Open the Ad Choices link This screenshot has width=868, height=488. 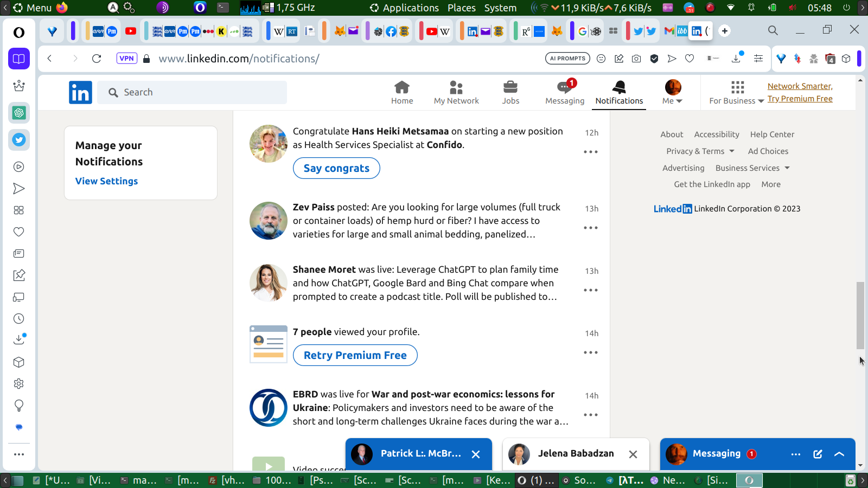768,151
